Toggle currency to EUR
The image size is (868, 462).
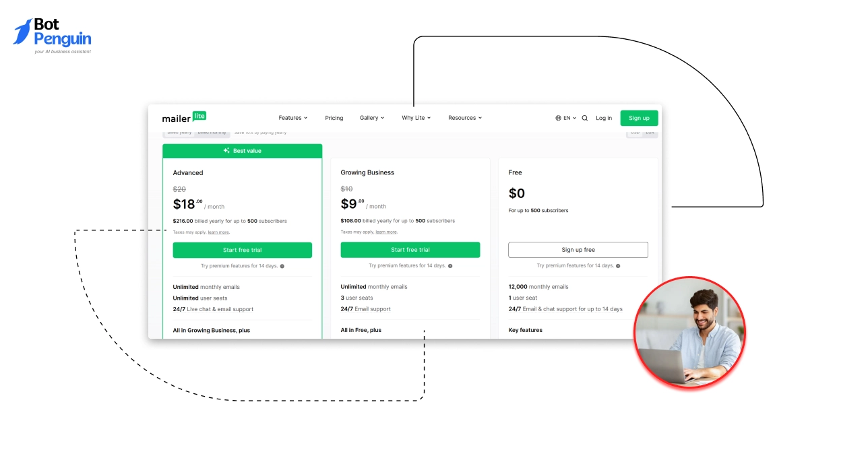pos(649,132)
